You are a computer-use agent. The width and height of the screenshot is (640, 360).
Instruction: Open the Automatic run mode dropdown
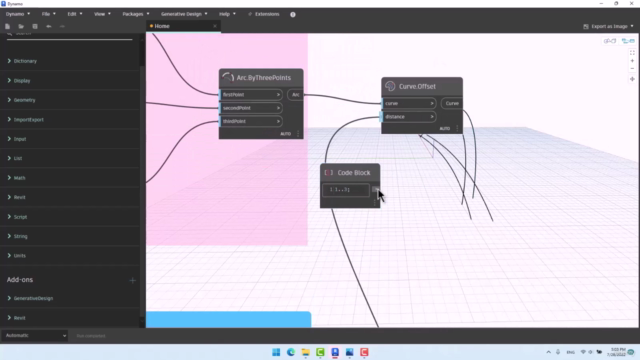point(35,336)
